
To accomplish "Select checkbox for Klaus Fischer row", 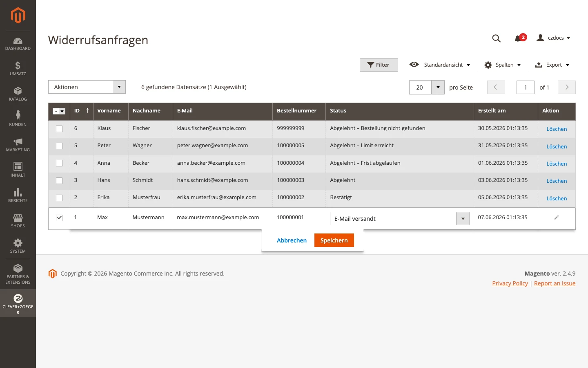I will [x=59, y=129].
